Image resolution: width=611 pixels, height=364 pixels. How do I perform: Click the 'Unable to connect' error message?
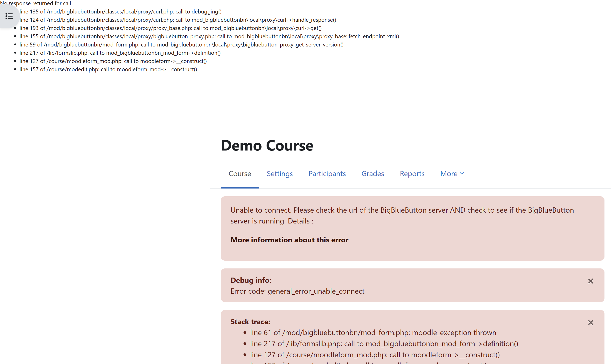402,215
